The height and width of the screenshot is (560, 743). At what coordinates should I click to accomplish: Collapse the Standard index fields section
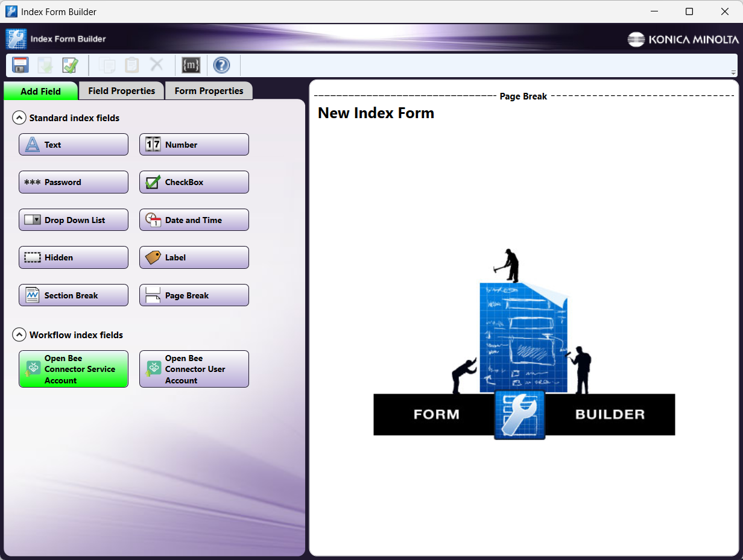click(19, 118)
